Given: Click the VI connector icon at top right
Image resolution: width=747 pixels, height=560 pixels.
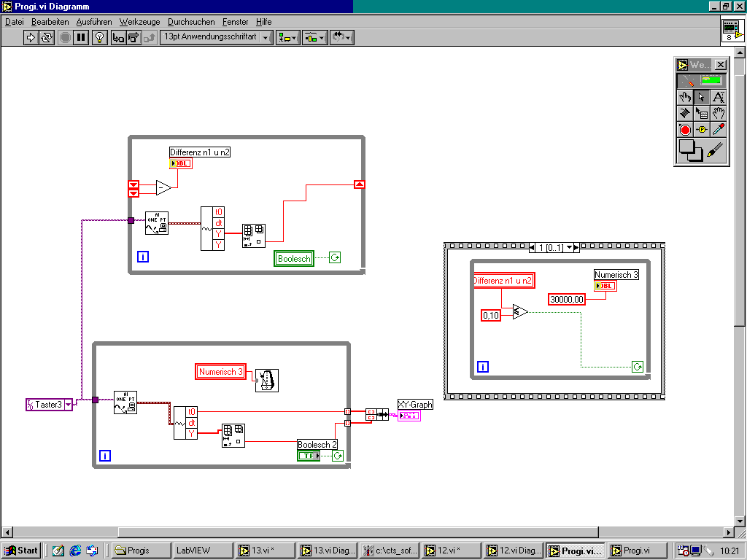Looking at the screenshot, I should pyautogui.click(x=732, y=31).
